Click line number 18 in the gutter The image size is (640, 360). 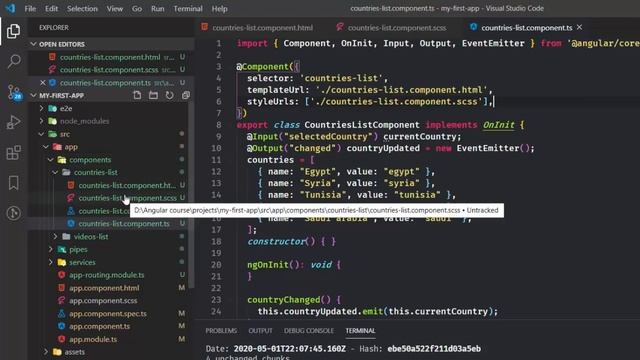pyautogui.click(x=216, y=241)
